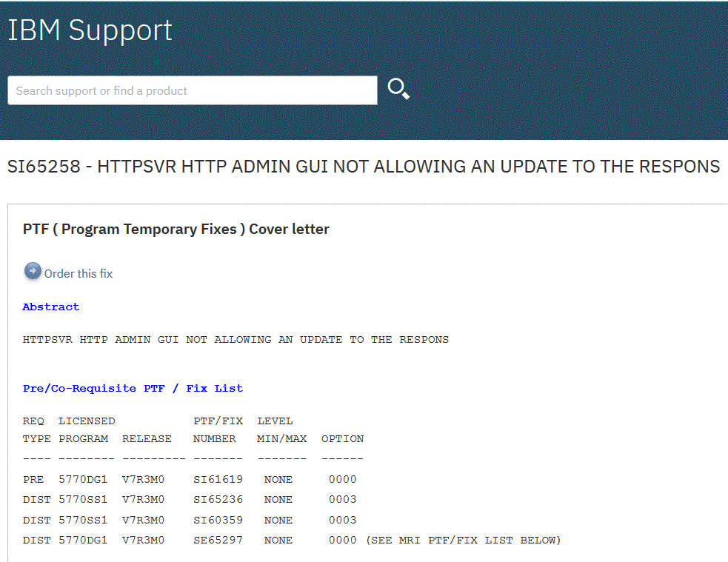Open the Order this fix link
The width and height of the screenshot is (728, 562).
click(78, 273)
